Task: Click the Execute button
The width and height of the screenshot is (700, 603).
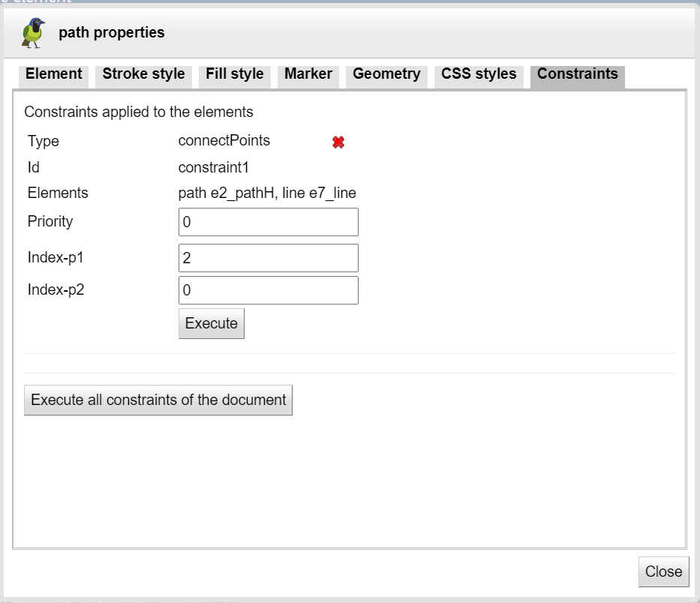Action: tap(211, 323)
